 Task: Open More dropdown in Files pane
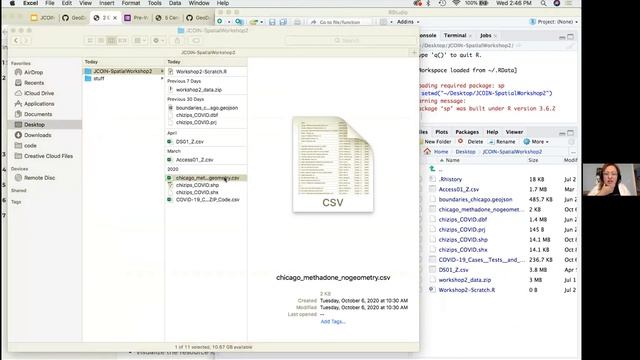536,142
